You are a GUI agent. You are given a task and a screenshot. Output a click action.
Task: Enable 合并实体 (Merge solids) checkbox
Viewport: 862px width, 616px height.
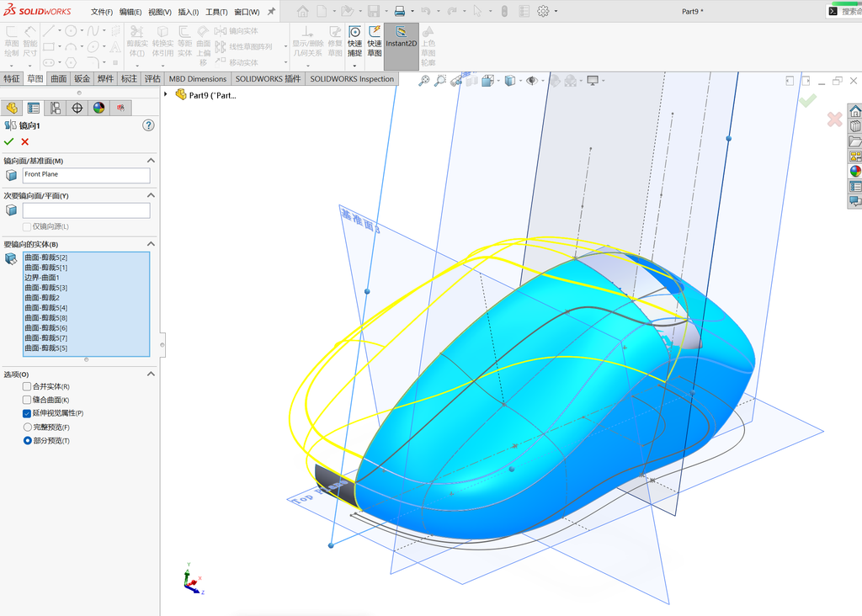click(26, 386)
